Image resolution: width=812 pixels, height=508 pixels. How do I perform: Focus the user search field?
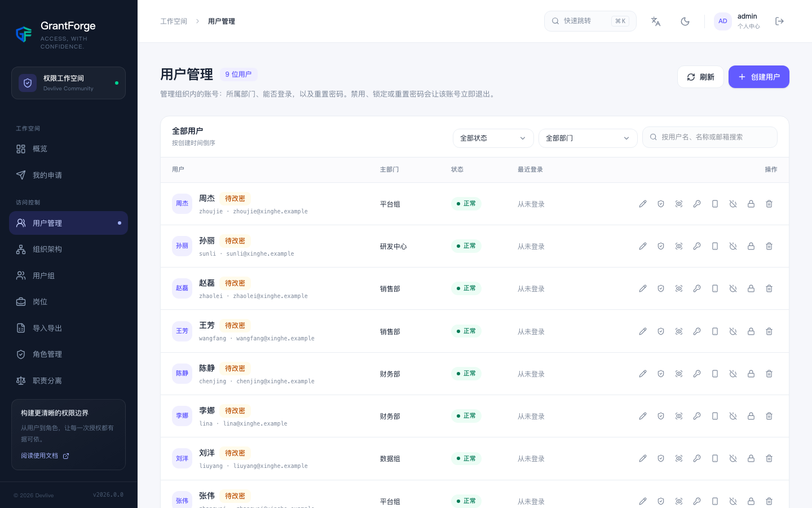710,137
